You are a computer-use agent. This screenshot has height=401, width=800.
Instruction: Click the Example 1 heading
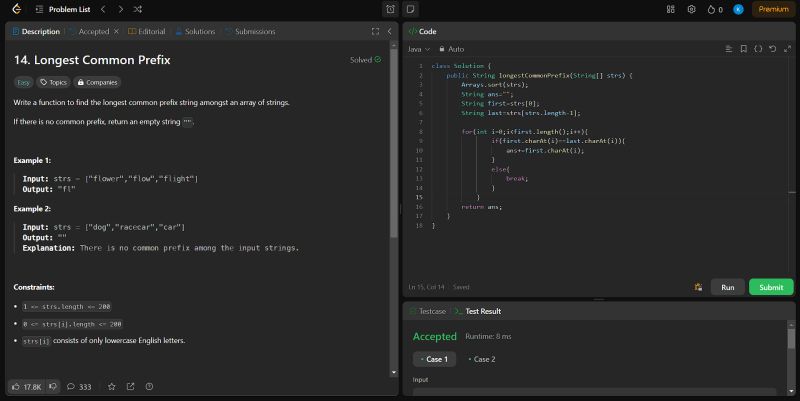[x=32, y=160]
